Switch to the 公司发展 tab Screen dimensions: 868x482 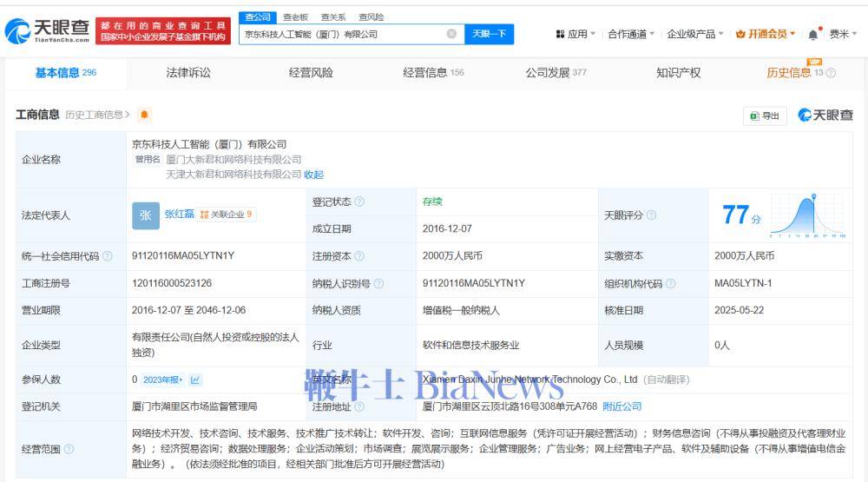[556, 73]
